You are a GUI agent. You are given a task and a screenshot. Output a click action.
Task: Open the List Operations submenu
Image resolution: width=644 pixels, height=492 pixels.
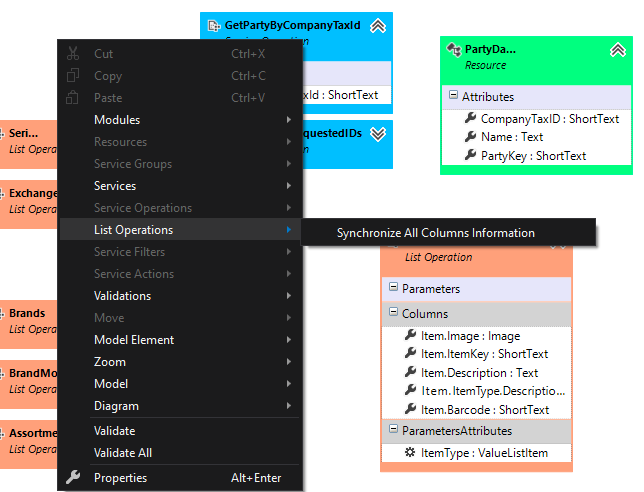(x=180, y=230)
